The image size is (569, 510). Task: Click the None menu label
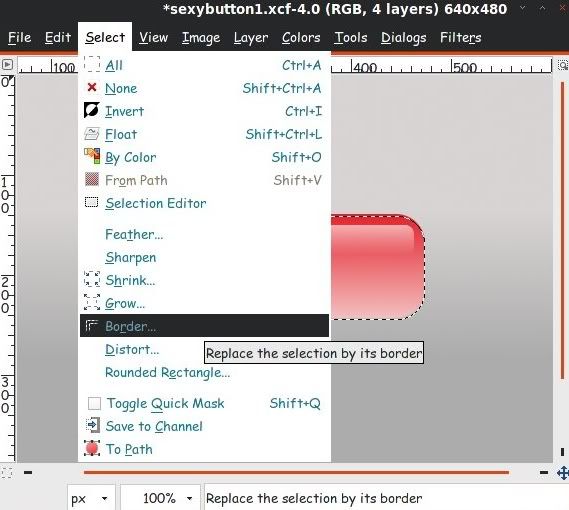(x=121, y=88)
